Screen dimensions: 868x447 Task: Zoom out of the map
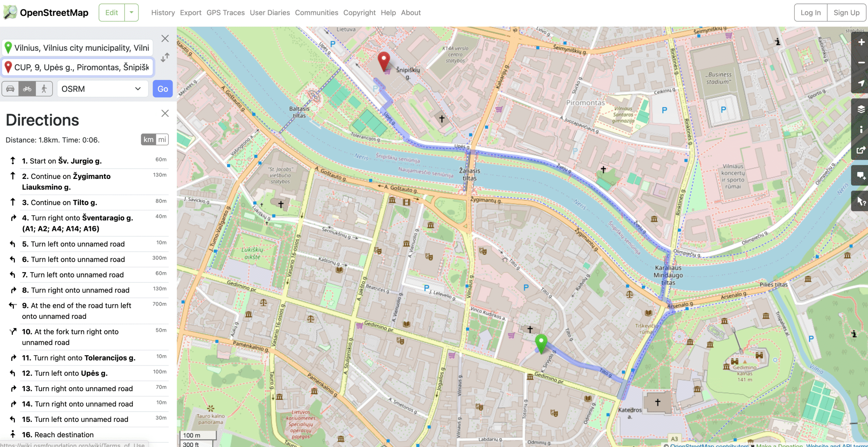pos(861,63)
